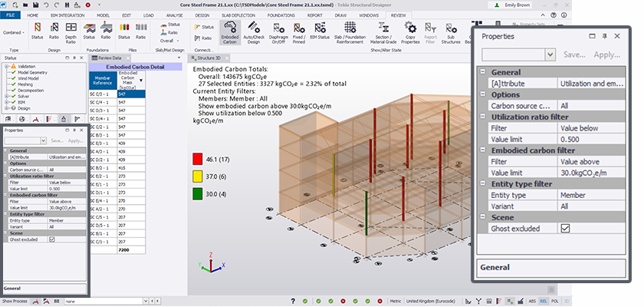Open Section / Material Grade view

pyautogui.click(x=383, y=32)
